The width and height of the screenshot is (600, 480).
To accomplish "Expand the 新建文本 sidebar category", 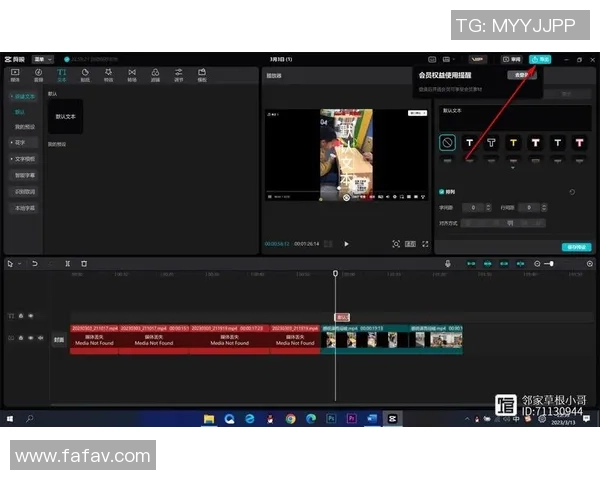I will (23, 96).
